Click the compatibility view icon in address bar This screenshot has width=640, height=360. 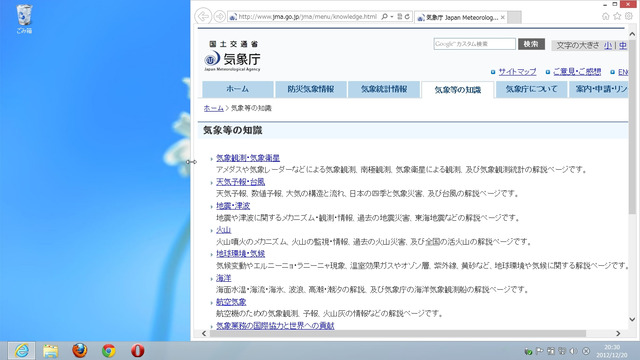tap(400, 17)
